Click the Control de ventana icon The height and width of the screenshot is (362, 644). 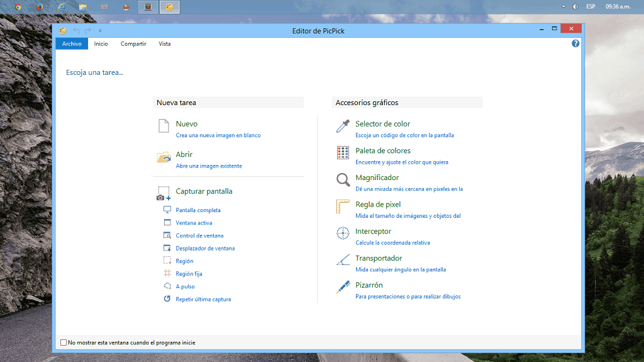(167, 235)
